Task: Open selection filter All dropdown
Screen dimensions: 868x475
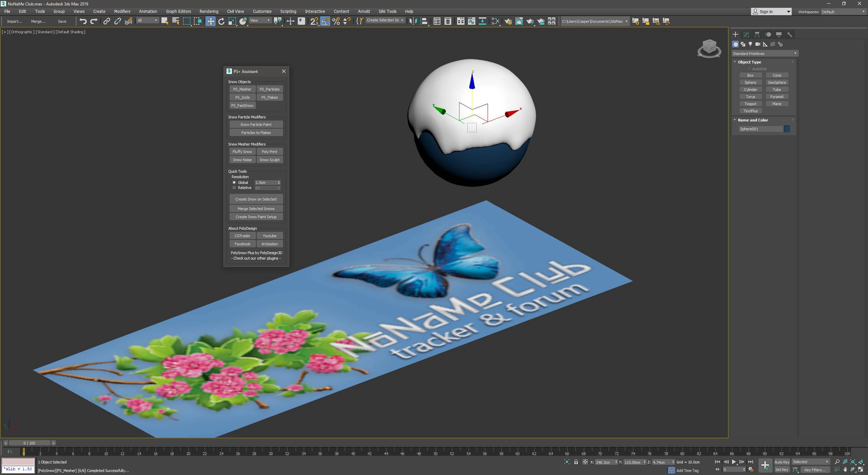Action: pos(147,21)
